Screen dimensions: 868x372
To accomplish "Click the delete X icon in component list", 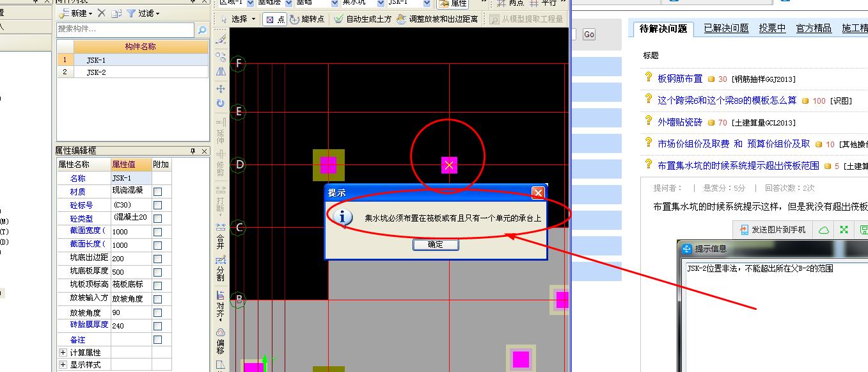I will click(102, 13).
